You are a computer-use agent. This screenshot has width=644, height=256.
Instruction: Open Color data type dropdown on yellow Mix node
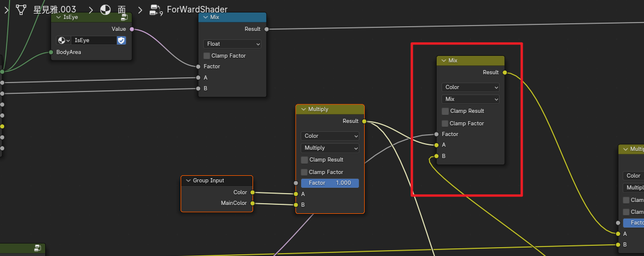(x=471, y=87)
